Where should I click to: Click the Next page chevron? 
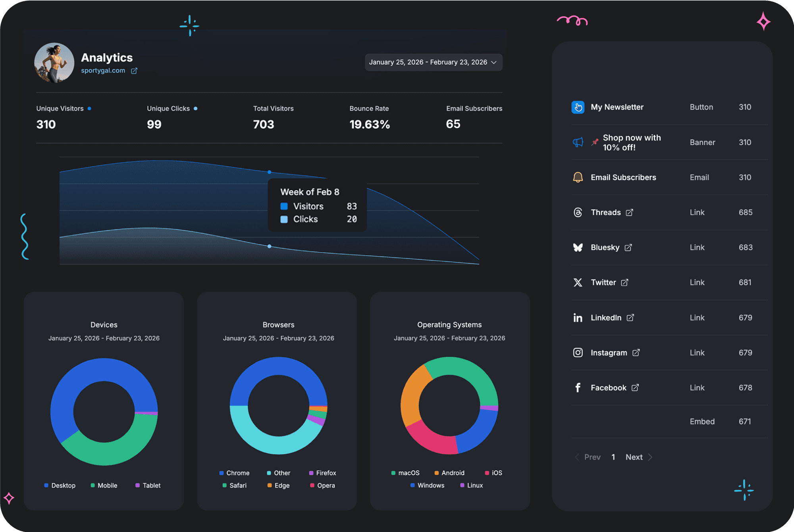tap(650, 457)
